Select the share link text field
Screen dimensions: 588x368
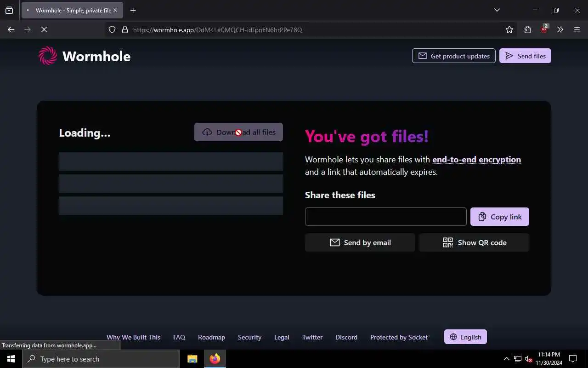tap(386, 217)
